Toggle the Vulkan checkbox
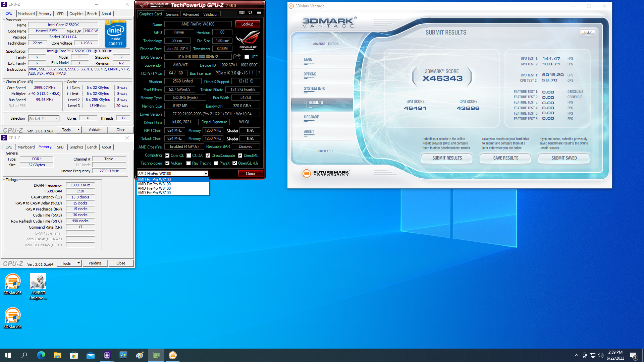Image resolution: width=644 pixels, height=362 pixels. pos(167,163)
